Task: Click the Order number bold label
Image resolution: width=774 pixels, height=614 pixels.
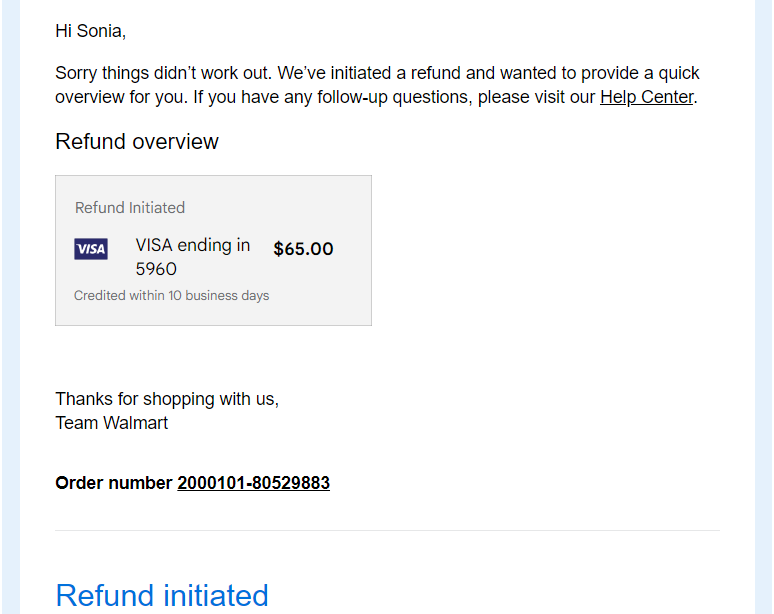Action: (x=114, y=483)
